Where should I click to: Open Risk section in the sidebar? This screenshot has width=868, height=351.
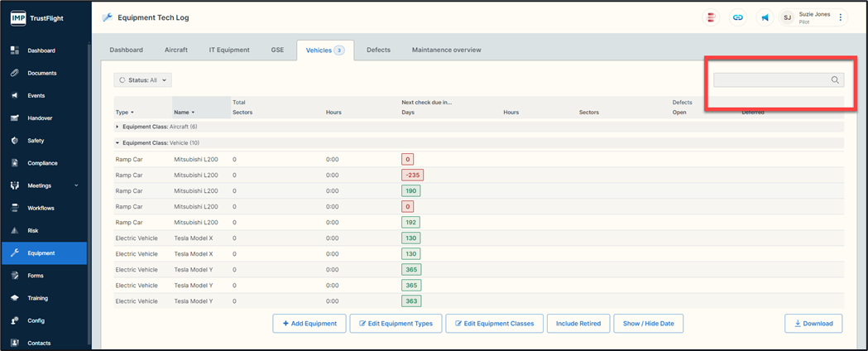33,231
